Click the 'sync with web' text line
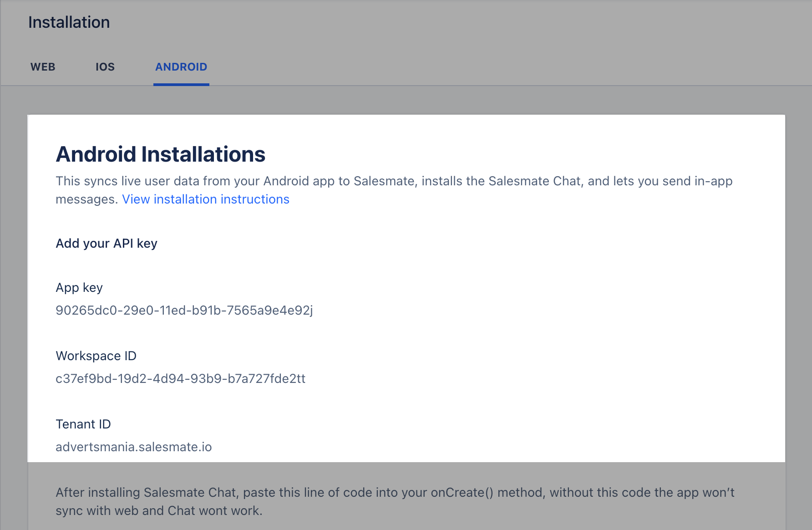Viewport: 812px width, 530px height. tap(159, 511)
